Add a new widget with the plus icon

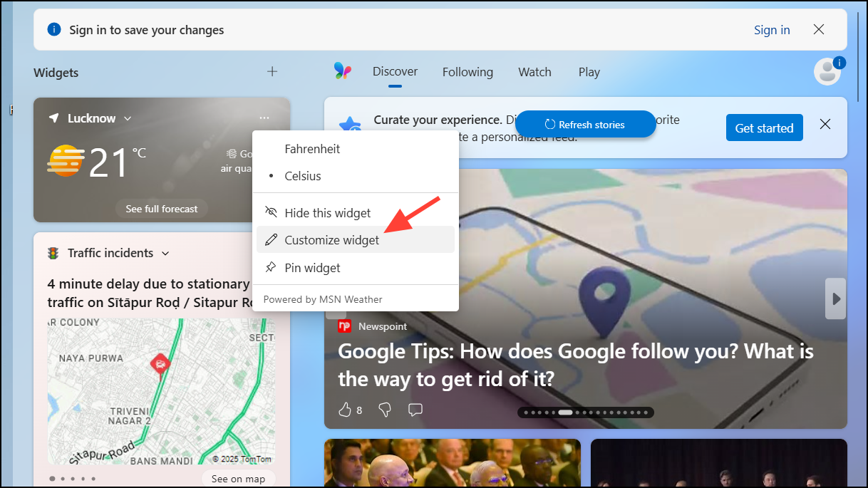[272, 71]
